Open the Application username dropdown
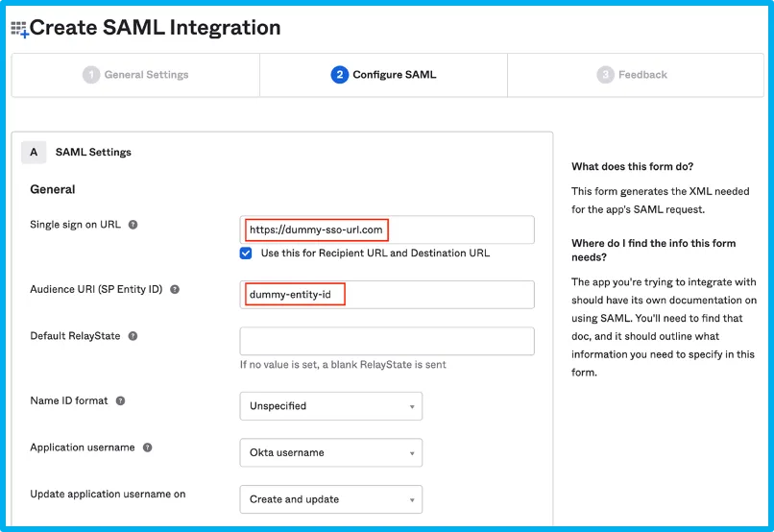Screen dimensions: 774x532 (330, 452)
